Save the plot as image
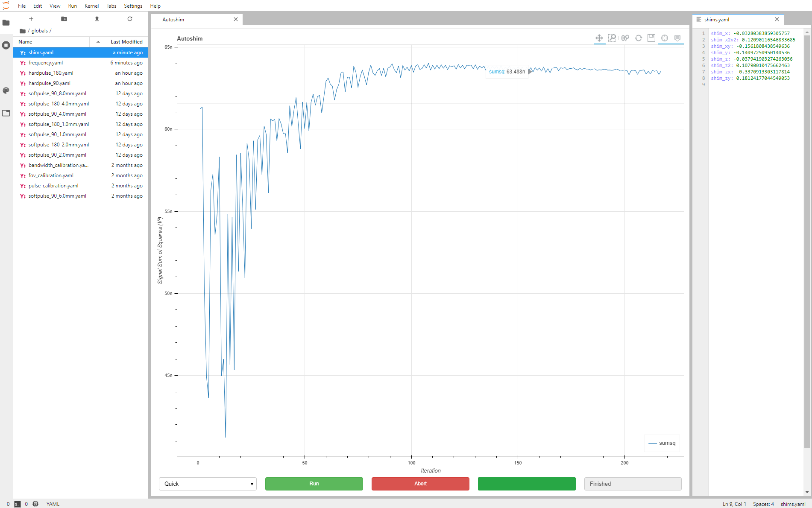 [651, 38]
